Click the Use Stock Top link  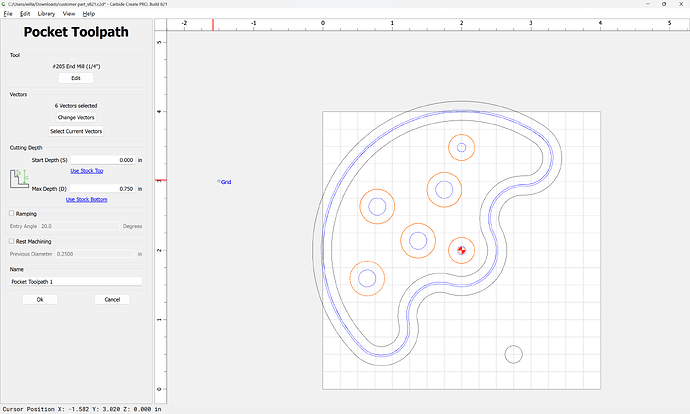[x=86, y=171]
